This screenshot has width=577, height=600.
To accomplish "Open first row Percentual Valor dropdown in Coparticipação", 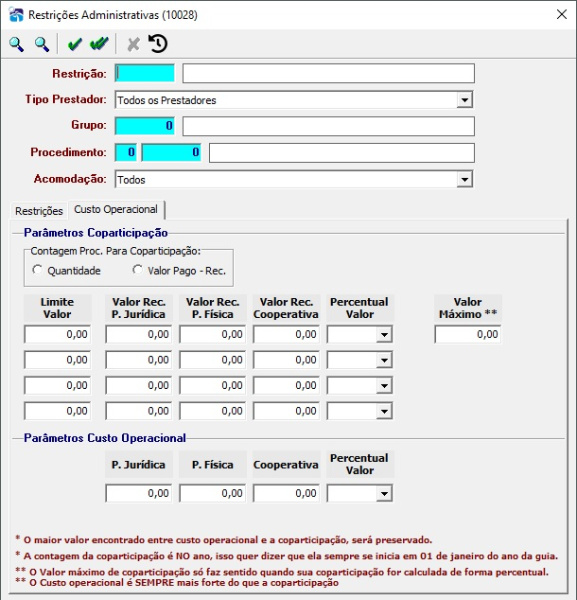I will click(x=384, y=335).
